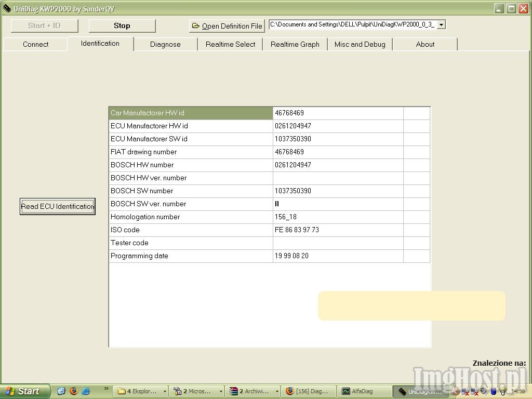This screenshot has width=532, height=399.
Task: Click the UniDiagKW... taskbar button
Action: click(421, 392)
